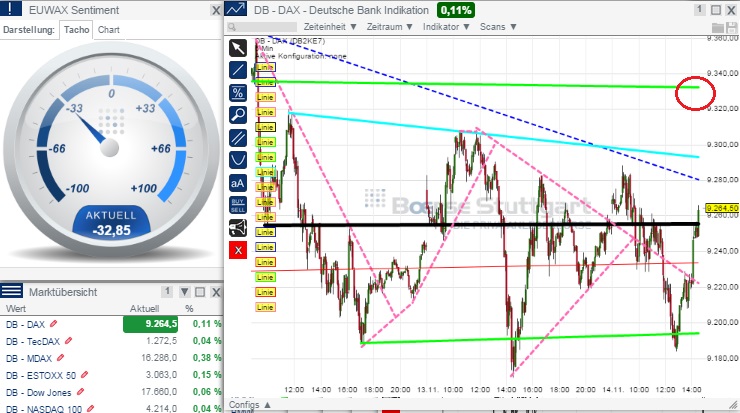Click the green 0,11% change badge

[x=455, y=10]
